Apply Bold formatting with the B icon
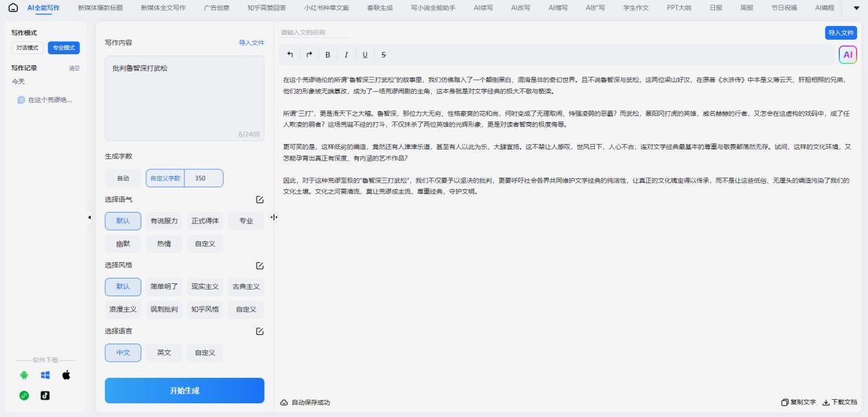 327,54
